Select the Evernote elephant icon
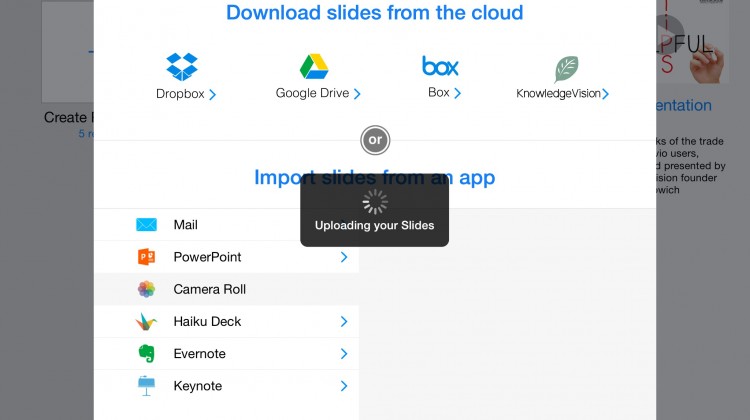 [x=146, y=354]
